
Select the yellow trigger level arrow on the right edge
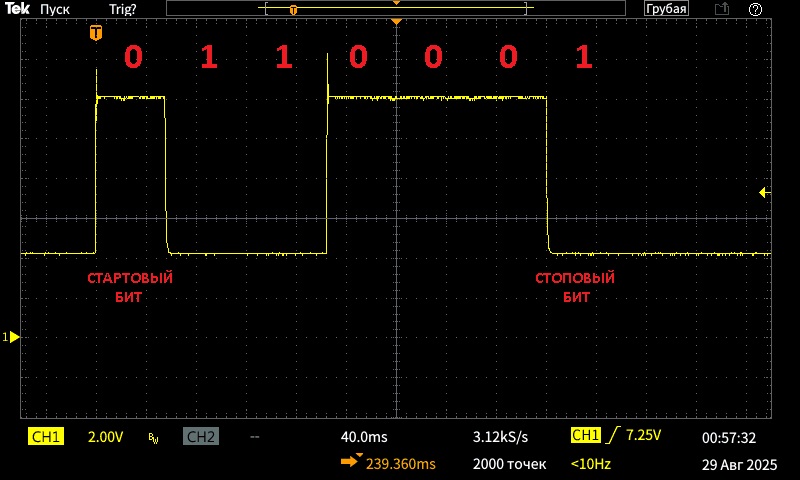click(764, 192)
